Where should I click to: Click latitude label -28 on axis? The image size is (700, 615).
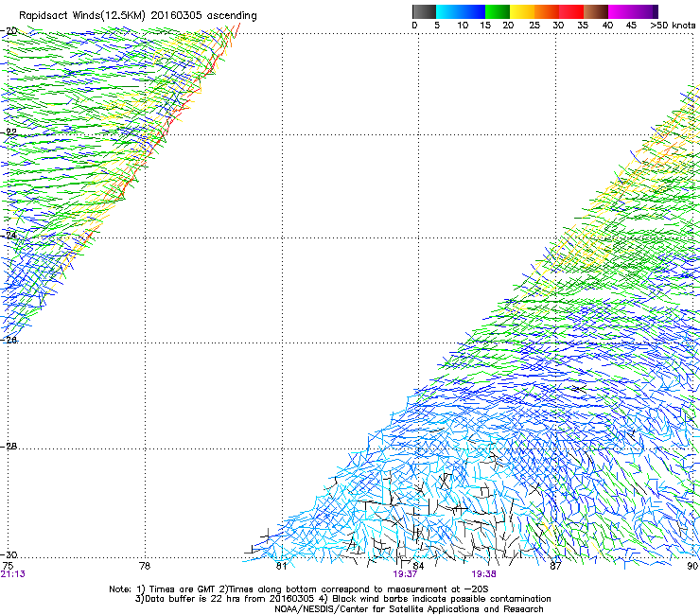coord(9,447)
